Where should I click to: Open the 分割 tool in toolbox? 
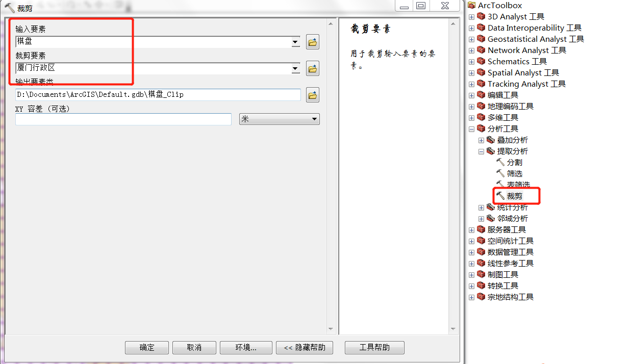pos(514,162)
